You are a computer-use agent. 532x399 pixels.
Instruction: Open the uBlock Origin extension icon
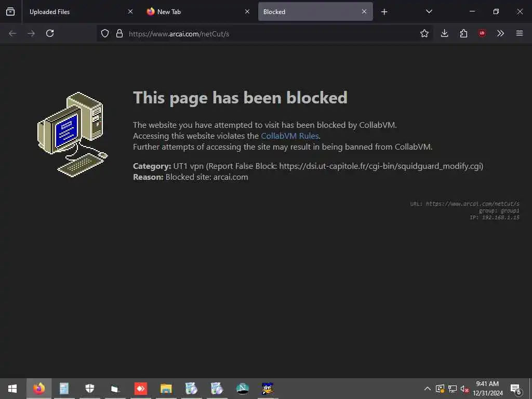[482, 33]
